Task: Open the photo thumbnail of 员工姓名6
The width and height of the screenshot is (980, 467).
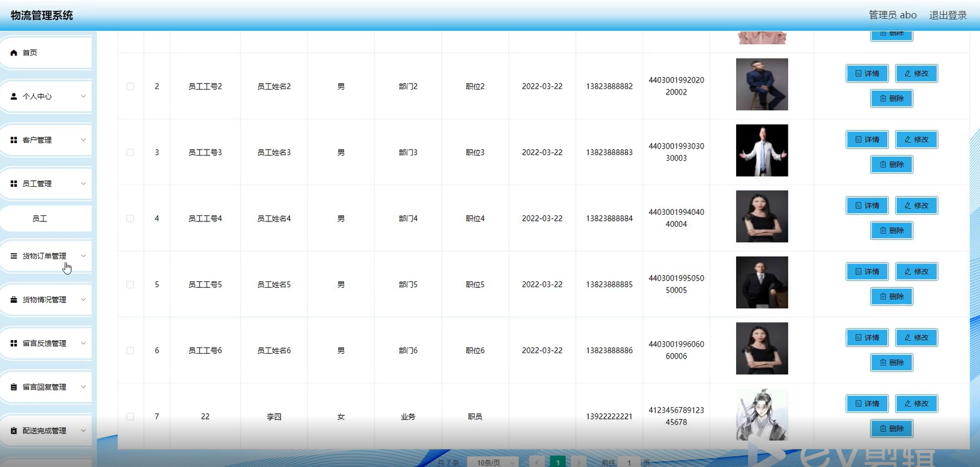Action: click(x=762, y=348)
